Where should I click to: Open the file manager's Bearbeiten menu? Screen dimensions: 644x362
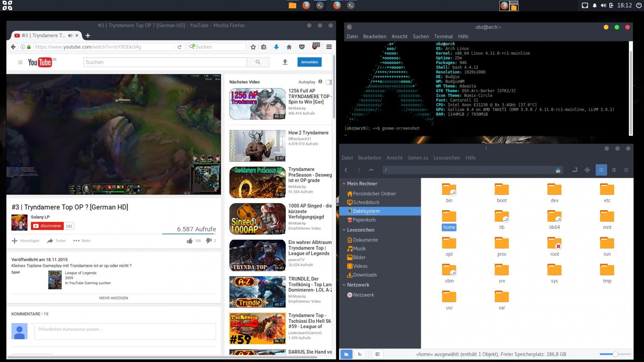[x=370, y=158]
